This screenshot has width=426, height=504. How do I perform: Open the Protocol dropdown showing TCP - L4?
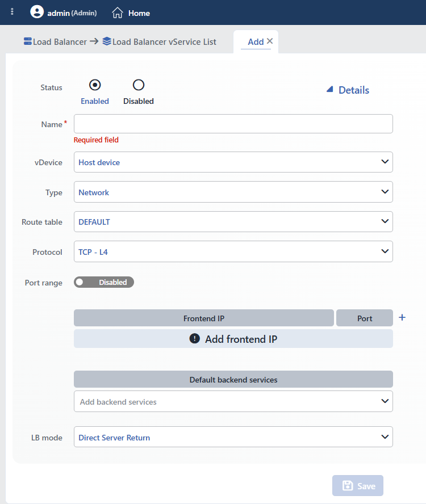pyautogui.click(x=233, y=251)
